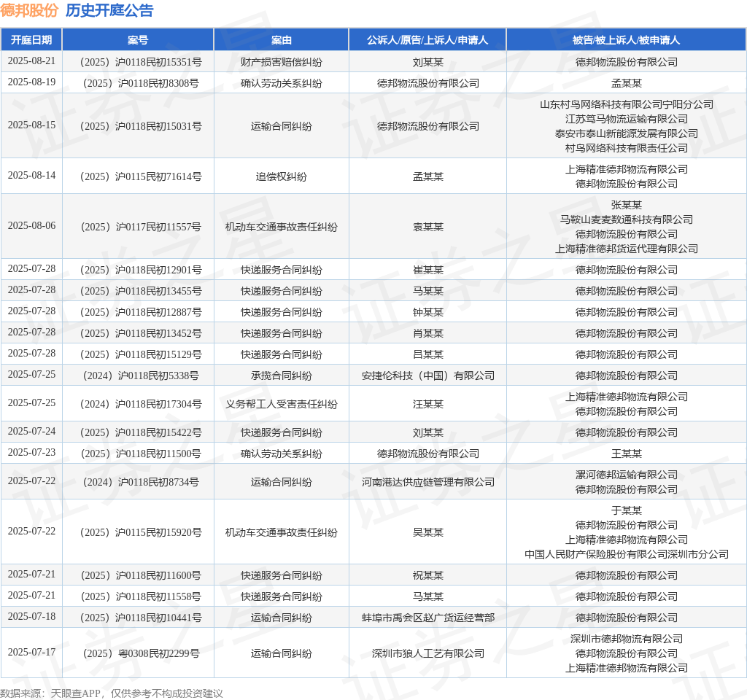Image resolution: width=747 pixels, height=700 pixels.
Task: Click 江苏笃马物流运输有限公司 text
Action: tap(626, 119)
